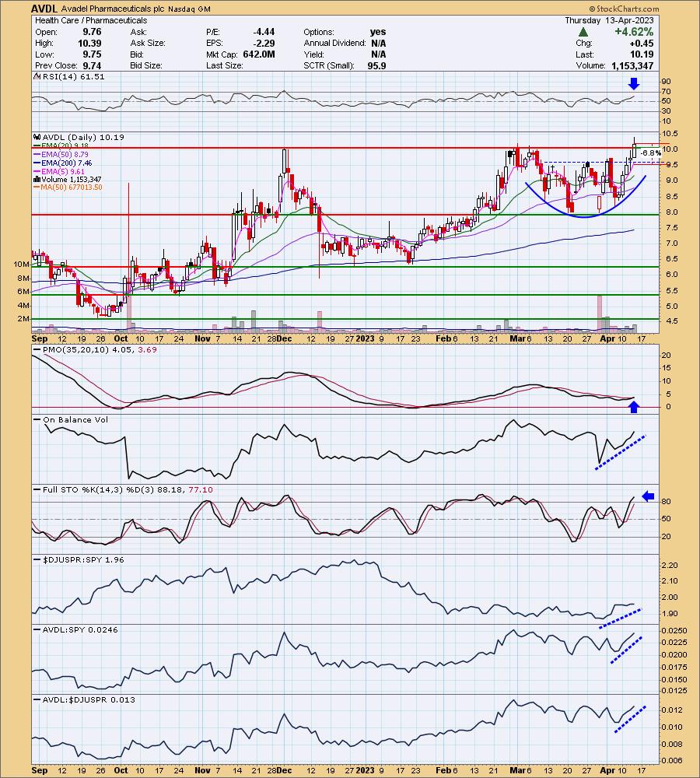Screen dimensions: 700x778
Task: Click the High value 10.39
Action: coord(89,43)
